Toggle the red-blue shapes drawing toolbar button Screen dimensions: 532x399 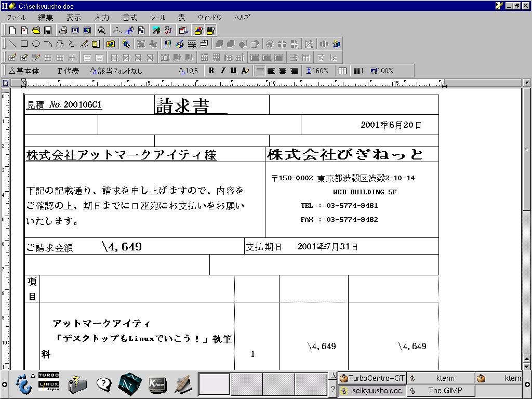coord(198,31)
